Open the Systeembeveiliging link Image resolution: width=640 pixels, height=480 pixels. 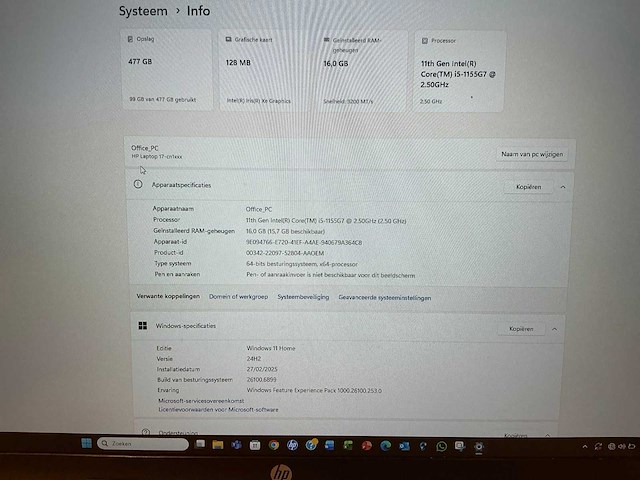pos(303,297)
